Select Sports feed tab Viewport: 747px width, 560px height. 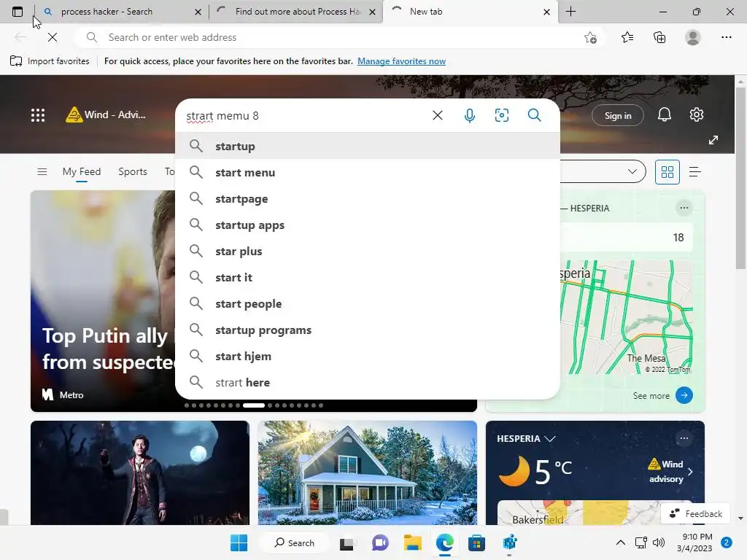pos(133,171)
